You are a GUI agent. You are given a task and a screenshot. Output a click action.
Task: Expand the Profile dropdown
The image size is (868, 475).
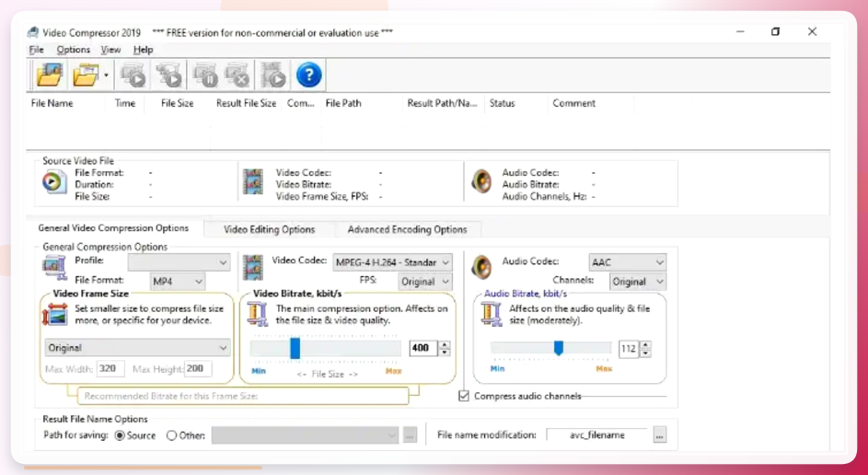point(179,261)
